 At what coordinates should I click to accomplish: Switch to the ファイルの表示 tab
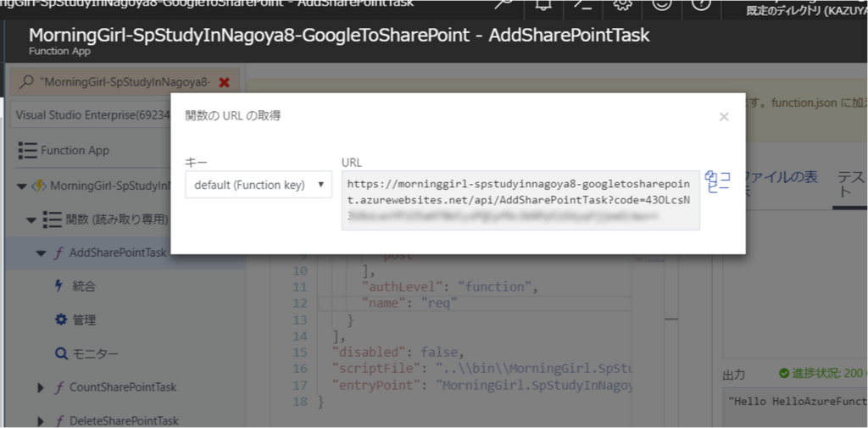[x=782, y=185]
